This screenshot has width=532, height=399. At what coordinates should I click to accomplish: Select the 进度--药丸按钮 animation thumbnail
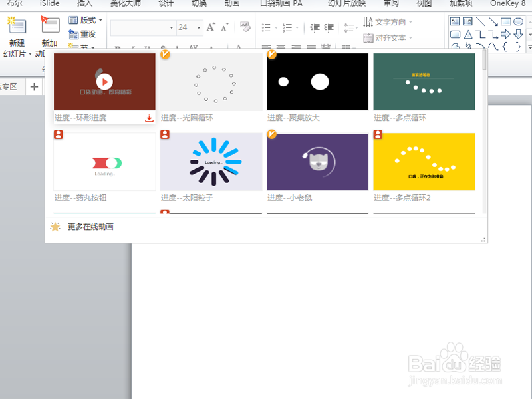tap(104, 162)
